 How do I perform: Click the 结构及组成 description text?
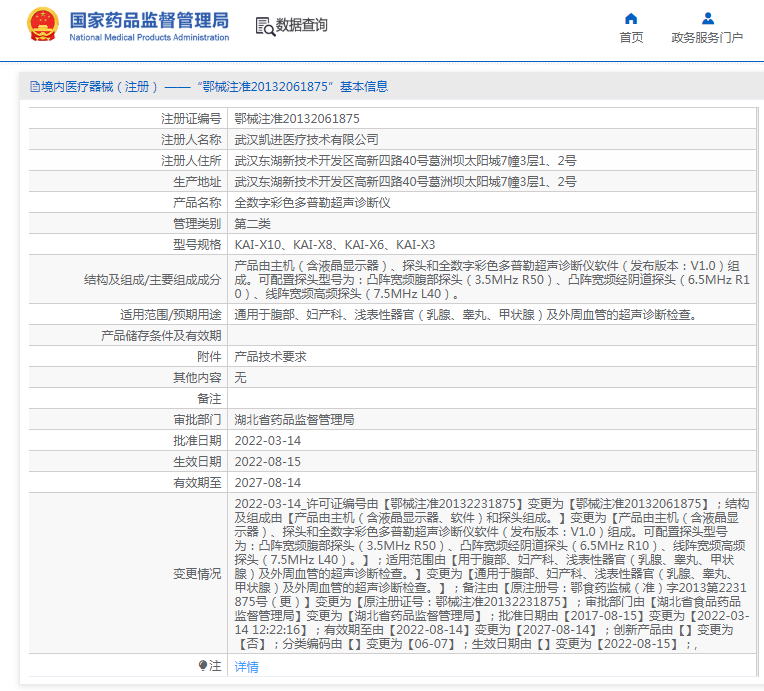pyautogui.click(x=492, y=279)
